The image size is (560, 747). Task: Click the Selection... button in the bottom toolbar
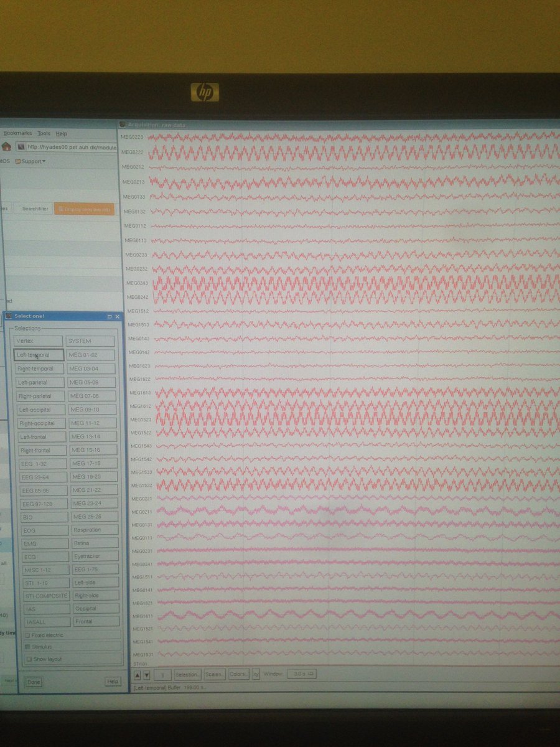[187, 674]
